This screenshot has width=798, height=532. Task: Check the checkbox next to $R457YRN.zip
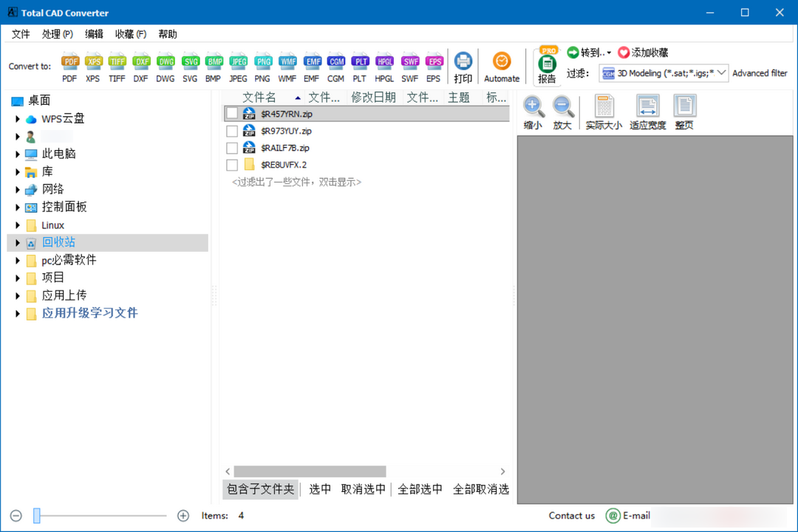coord(231,112)
